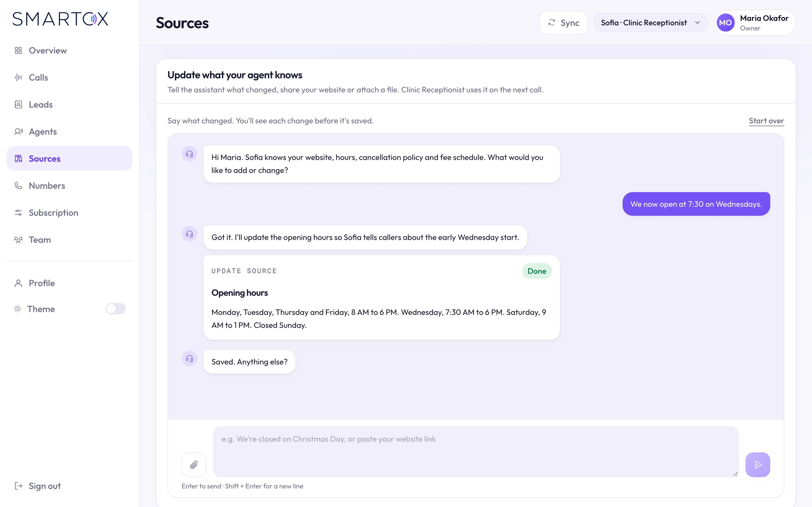The height and width of the screenshot is (507, 812).
Task: Click the Sign out door icon
Action: coord(18,486)
